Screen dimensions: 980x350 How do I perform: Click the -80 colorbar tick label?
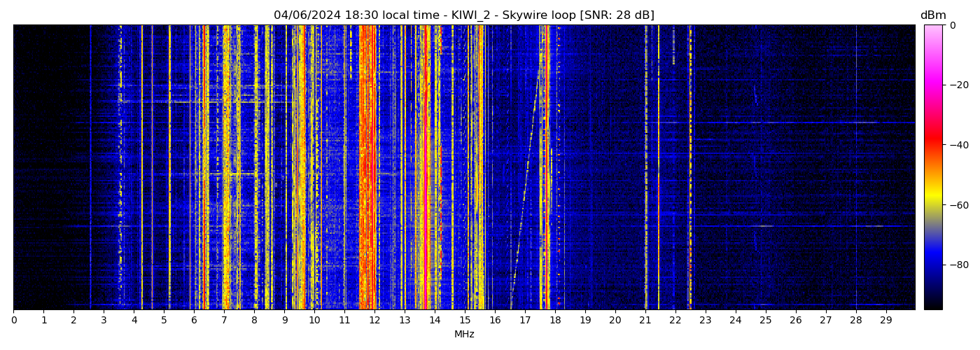958,265
